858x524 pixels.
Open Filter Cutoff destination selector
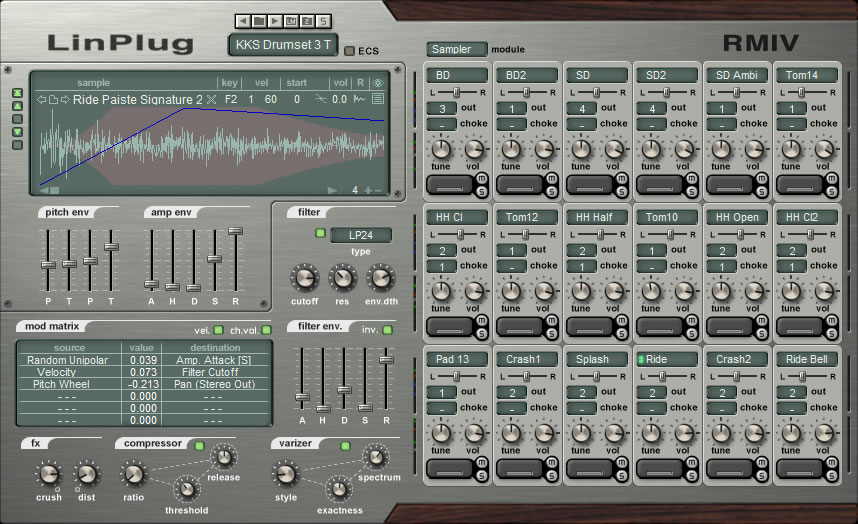(214, 372)
